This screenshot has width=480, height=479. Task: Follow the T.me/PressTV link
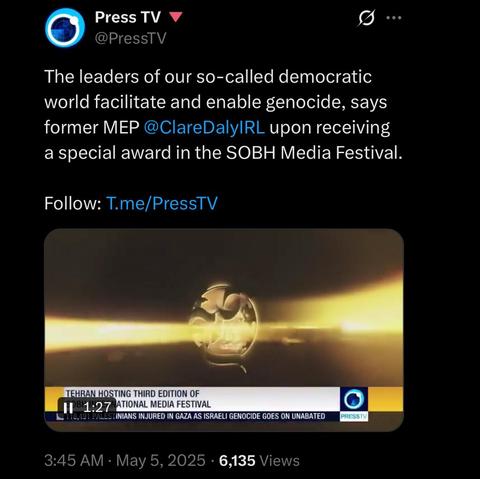162,203
